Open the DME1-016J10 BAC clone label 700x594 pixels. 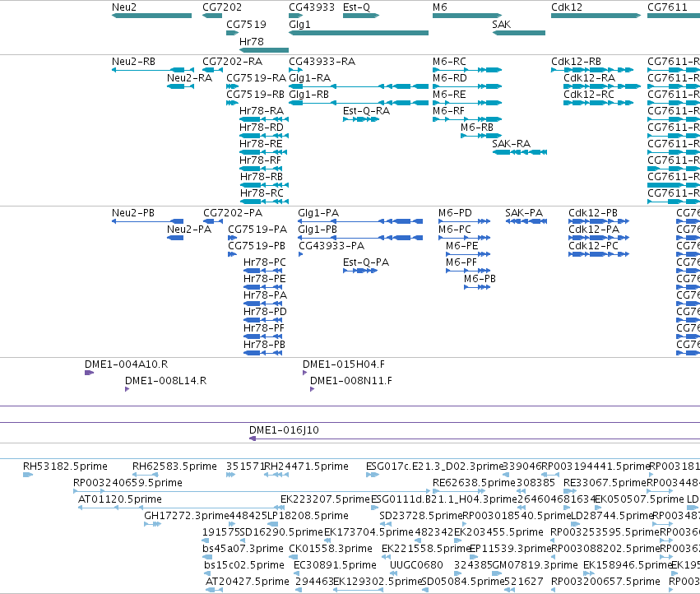(284, 429)
